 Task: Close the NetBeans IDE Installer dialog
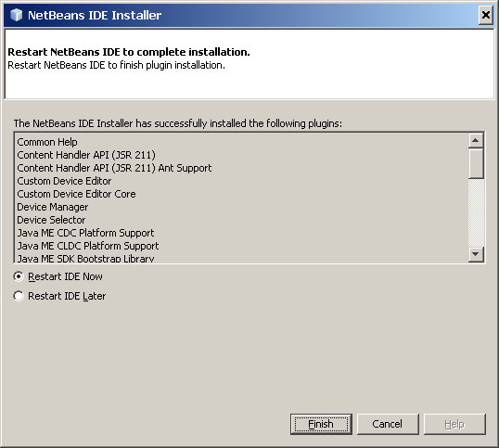pyautogui.click(x=486, y=15)
